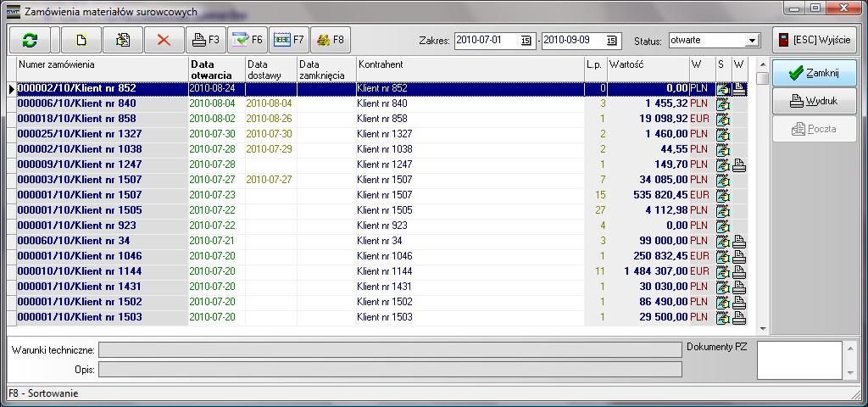Image resolution: width=868 pixels, height=407 pixels.
Task: Click status icon in Klient nr 858 row
Action: point(723,119)
